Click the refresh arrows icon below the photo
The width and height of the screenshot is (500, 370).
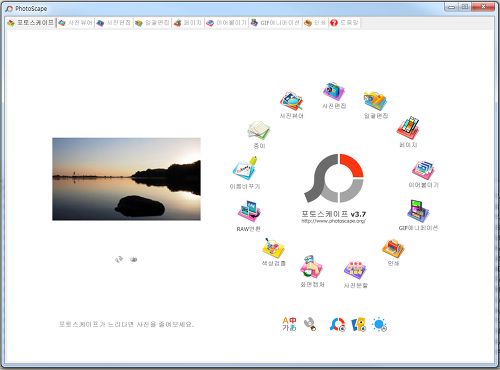[119, 259]
